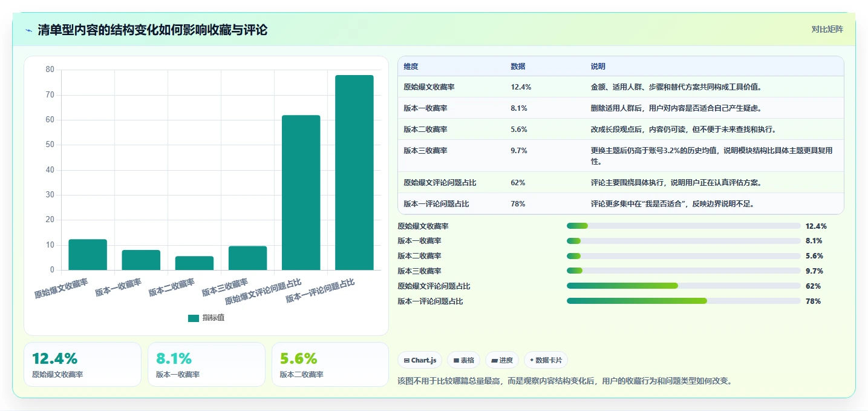Viewport: 868px width, 411px height.
Task: Click the 原始爆文收藏率 bar in chart
Action: click(88, 254)
